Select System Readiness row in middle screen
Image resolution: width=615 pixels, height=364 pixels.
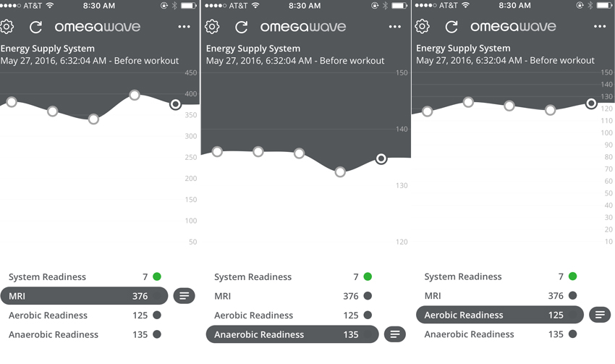[289, 277]
